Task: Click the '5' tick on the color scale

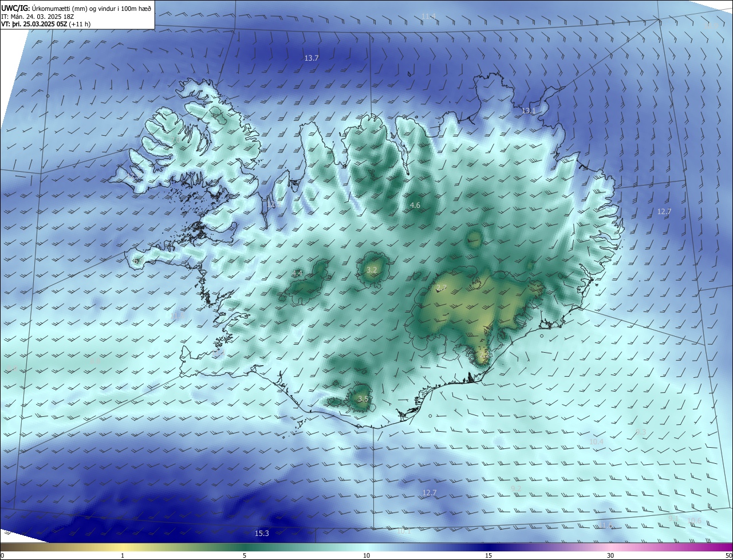Action: pos(245,556)
